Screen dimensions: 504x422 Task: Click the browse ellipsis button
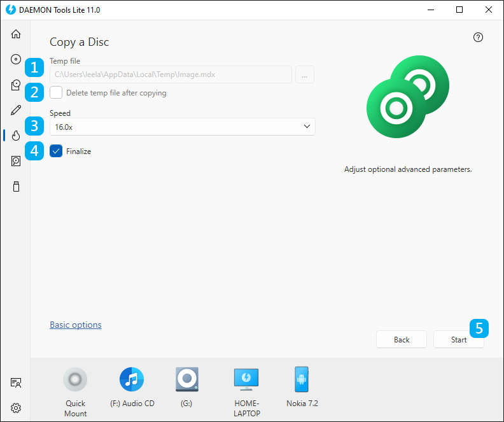304,74
